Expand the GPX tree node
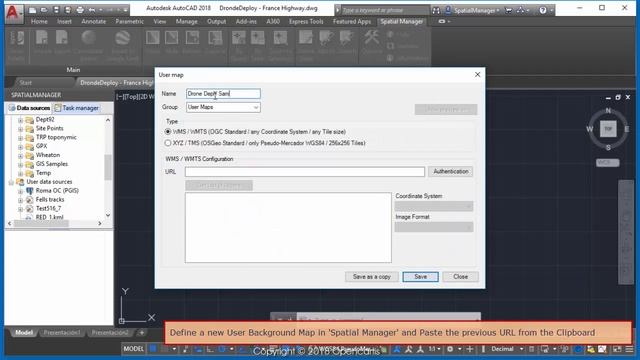The image size is (640, 360). pyautogui.click(x=20, y=147)
